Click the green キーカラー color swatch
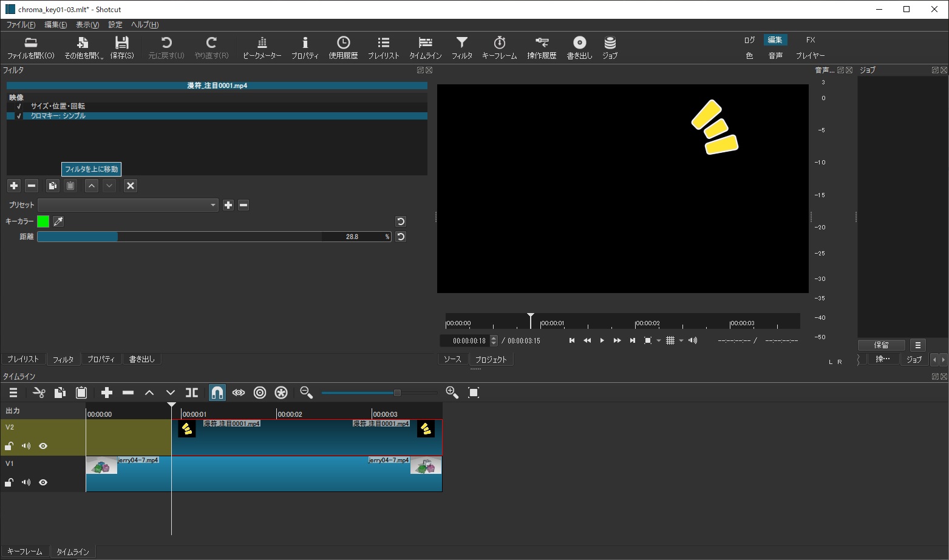This screenshot has height=560, width=949. click(43, 221)
